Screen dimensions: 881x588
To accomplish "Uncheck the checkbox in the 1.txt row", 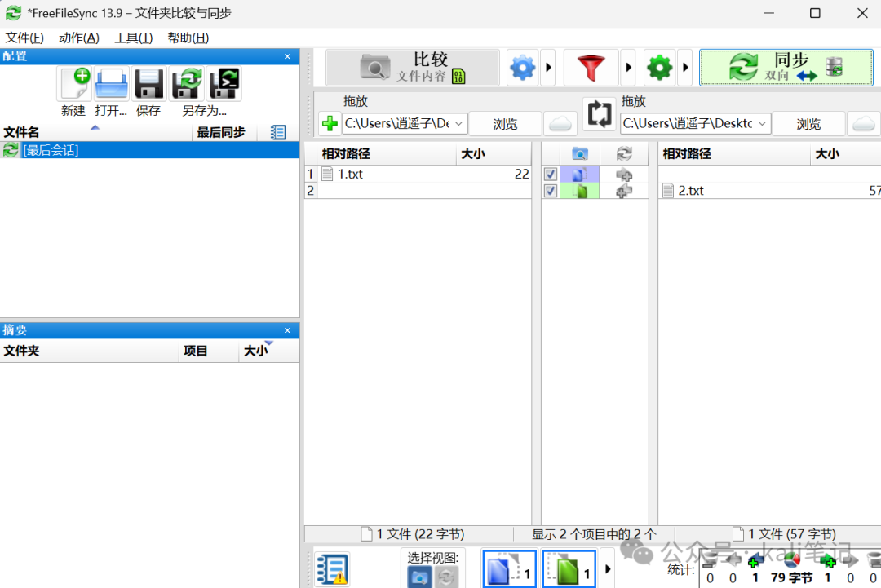I will [x=551, y=174].
